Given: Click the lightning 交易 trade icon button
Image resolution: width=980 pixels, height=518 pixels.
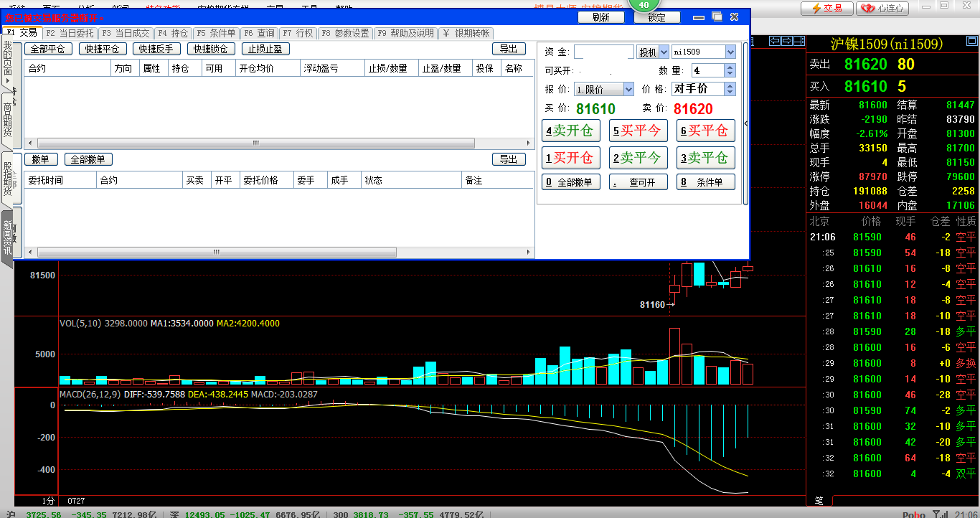Looking at the screenshot, I should tap(826, 9).
